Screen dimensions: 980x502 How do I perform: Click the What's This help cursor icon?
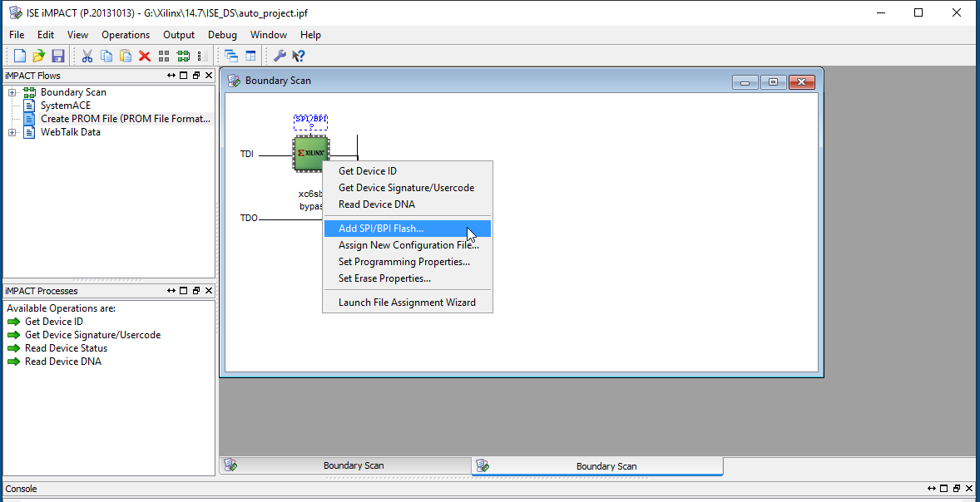pyautogui.click(x=299, y=56)
